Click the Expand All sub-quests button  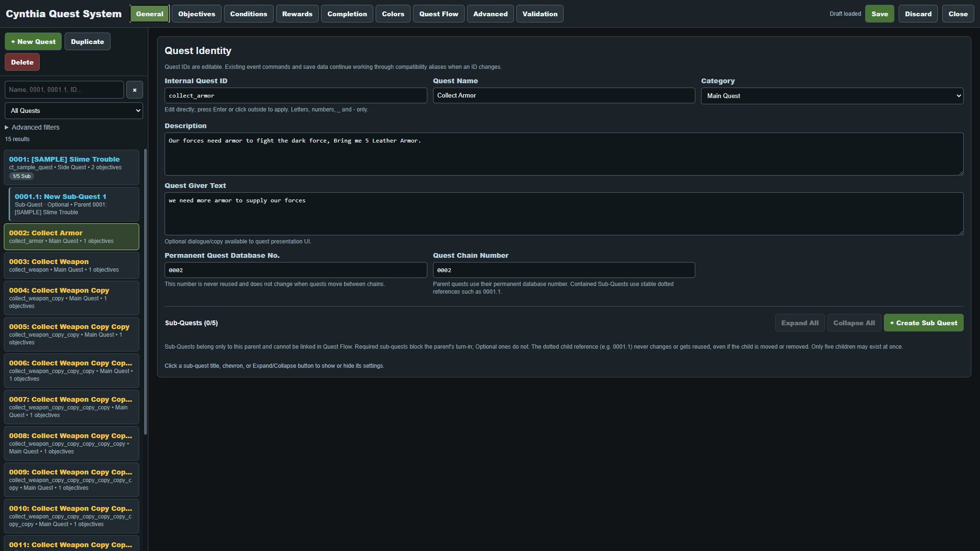click(800, 323)
